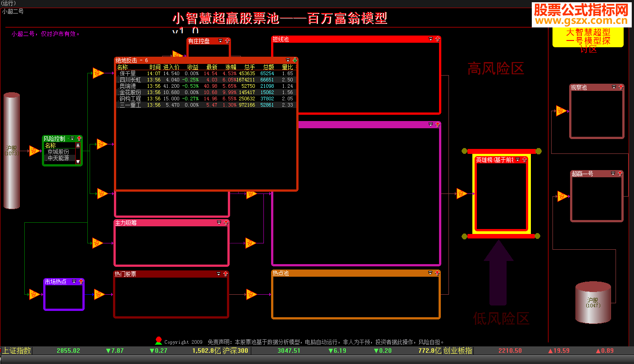Image resolution: width=634 pixels, height=364 pixels.
Task: Open 大智慧超型一号模型探讨区 yellow button
Action: coord(588,37)
